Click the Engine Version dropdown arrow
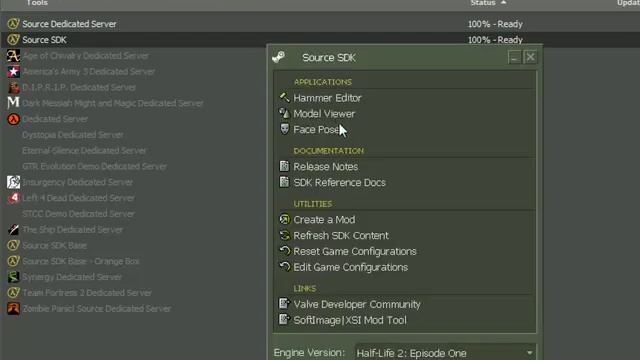This screenshot has height=360, width=640. (x=529, y=353)
